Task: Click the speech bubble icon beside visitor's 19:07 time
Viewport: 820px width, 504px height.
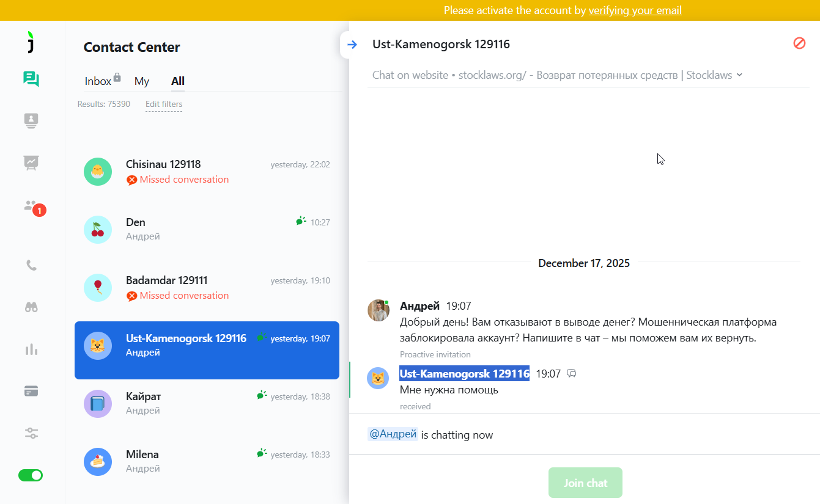Action: (572, 373)
